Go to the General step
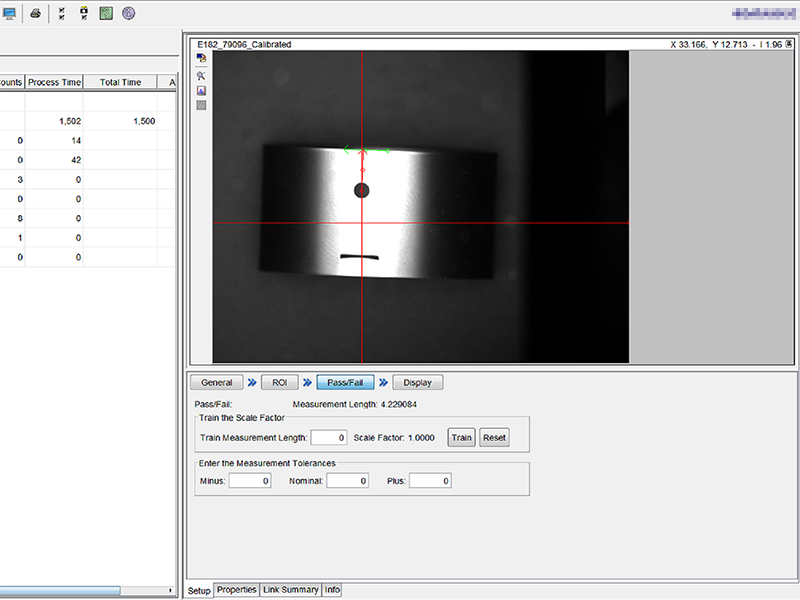Viewport: 800px width, 600px height. (217, 382)
